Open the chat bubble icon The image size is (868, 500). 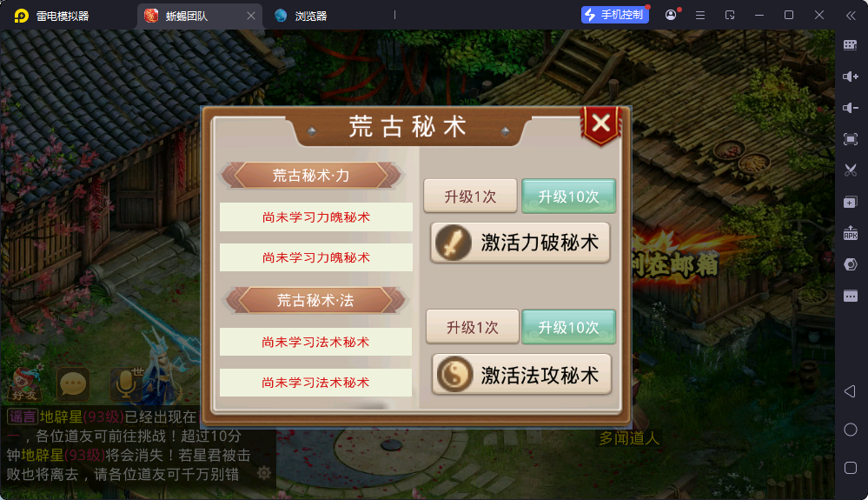tap(73, 383)
